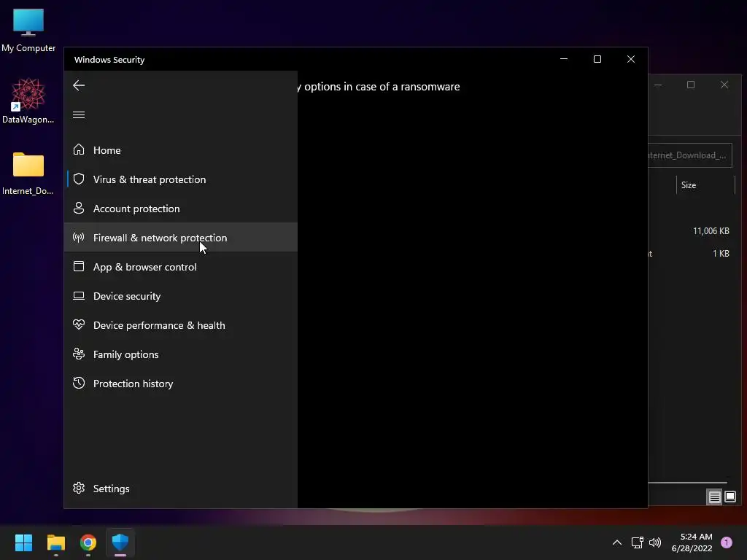
Task: Open Home page in sidebar
Action: point(181,150)
